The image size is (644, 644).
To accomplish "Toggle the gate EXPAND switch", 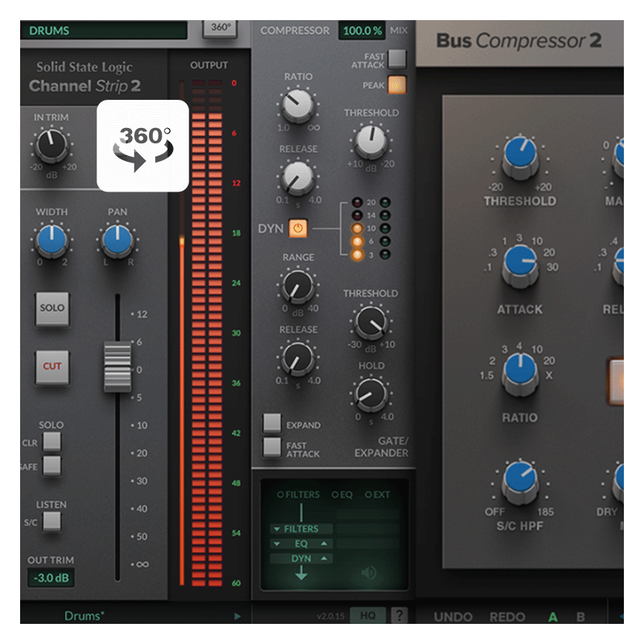I will [273, 423].
